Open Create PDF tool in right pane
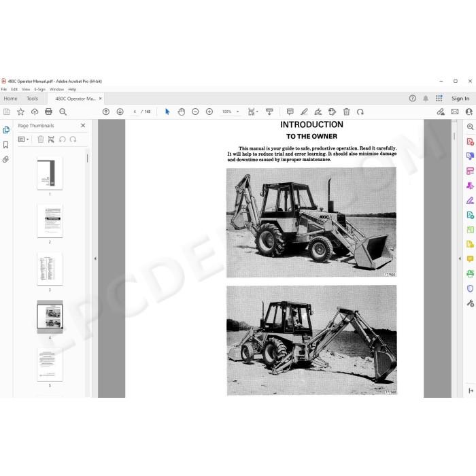Viewport: 476px width, 476px height. 470,141
